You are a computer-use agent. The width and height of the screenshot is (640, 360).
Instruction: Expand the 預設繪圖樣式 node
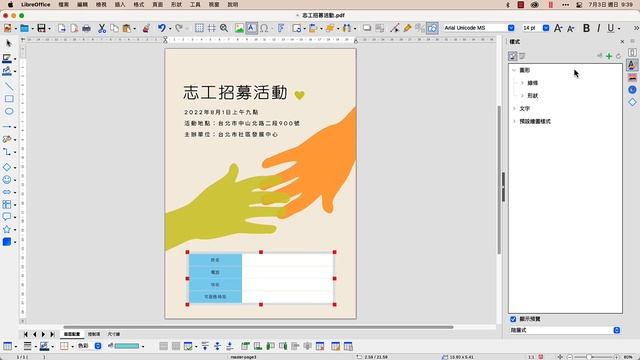514,121
